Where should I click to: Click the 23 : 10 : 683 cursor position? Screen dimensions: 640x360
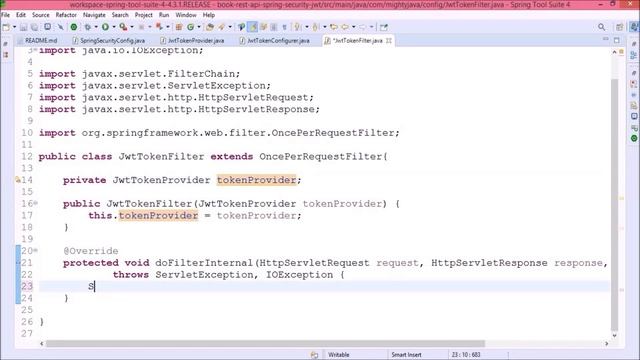click(x=466, y=355)
